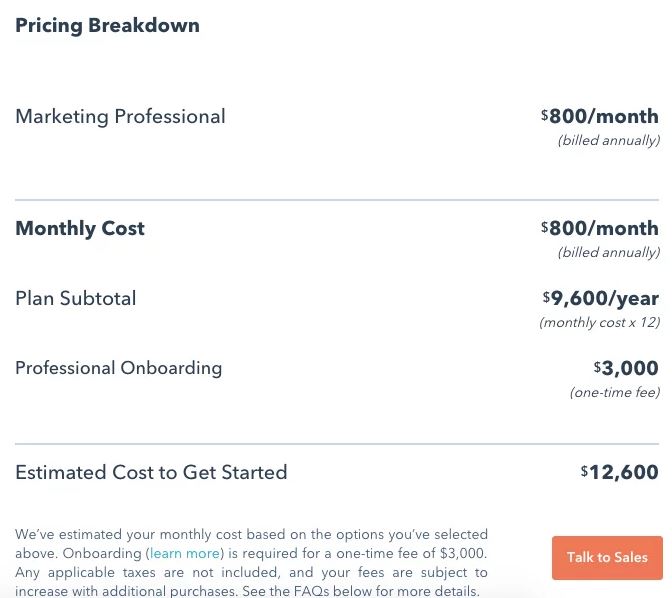Screen dimensions: 672x598
Task: Click the $12,600 estimated total
Action: pyautogui.click(x=620, y=472)
